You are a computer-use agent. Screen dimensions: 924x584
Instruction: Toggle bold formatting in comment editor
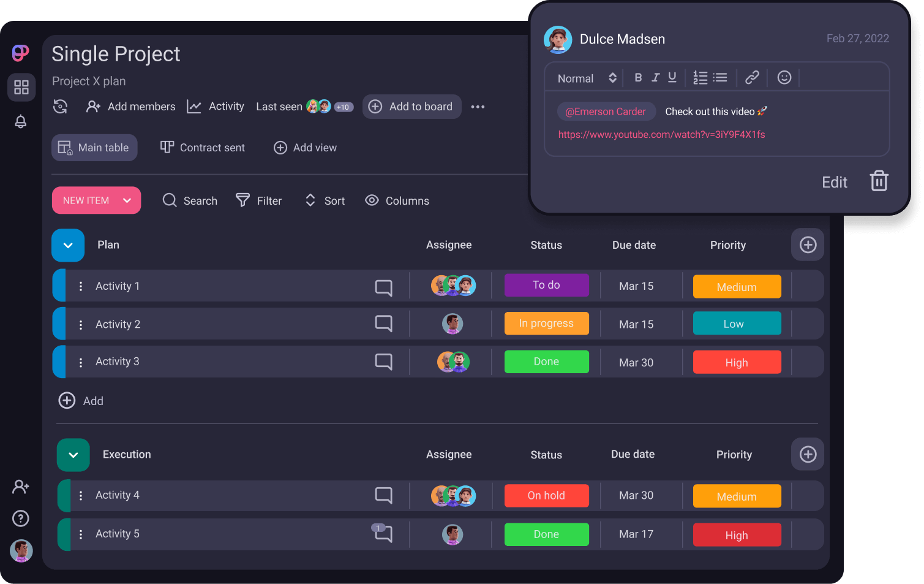[x=638, y=77]
